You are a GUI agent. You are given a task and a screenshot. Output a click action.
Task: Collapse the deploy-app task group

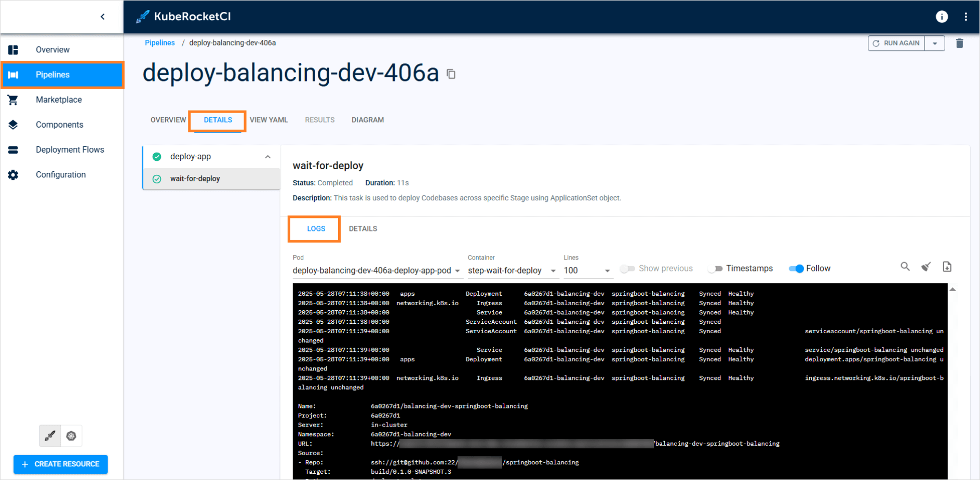coord(267,156)
